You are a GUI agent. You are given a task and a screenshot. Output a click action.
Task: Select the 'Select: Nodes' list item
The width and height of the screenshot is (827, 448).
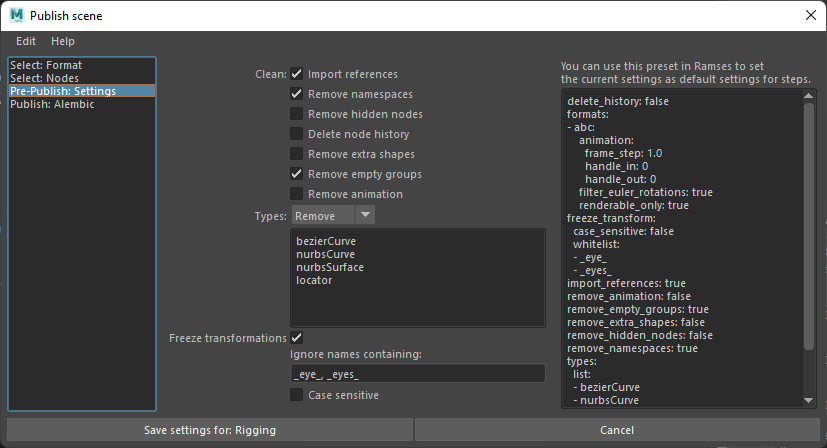click(x=44, y=78)
